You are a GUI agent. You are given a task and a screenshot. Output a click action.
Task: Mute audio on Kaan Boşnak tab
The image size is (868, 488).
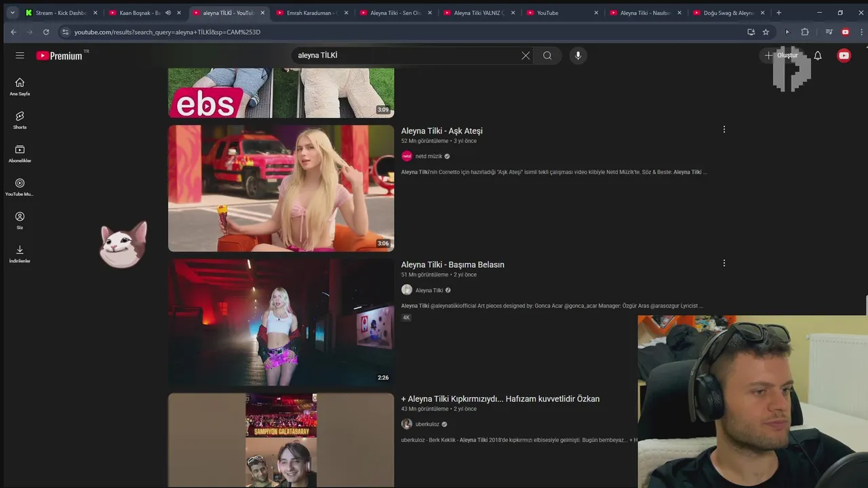tap(167, 13)
